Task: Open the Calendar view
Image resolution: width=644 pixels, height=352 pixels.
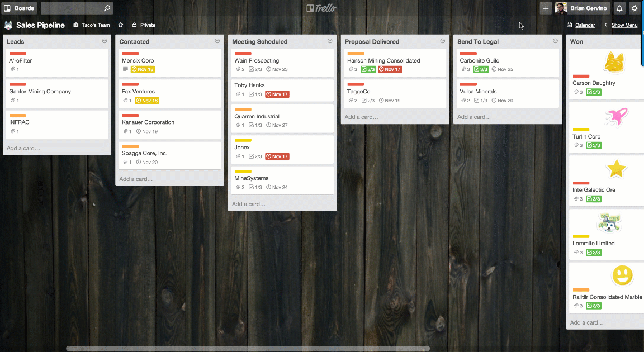Action: point(581,25)
